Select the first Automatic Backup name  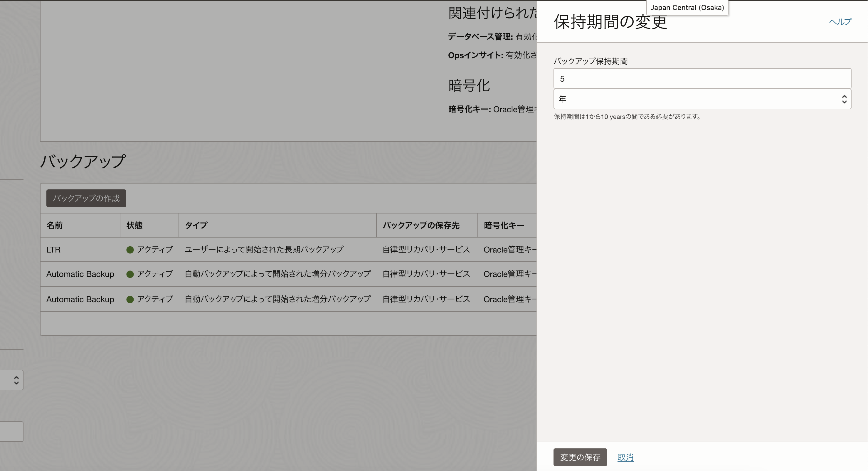[80, 274]
